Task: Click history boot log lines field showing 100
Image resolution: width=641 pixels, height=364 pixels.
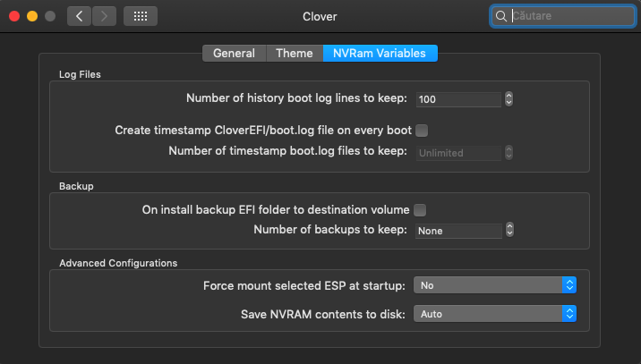Action: tap(458, 99)
